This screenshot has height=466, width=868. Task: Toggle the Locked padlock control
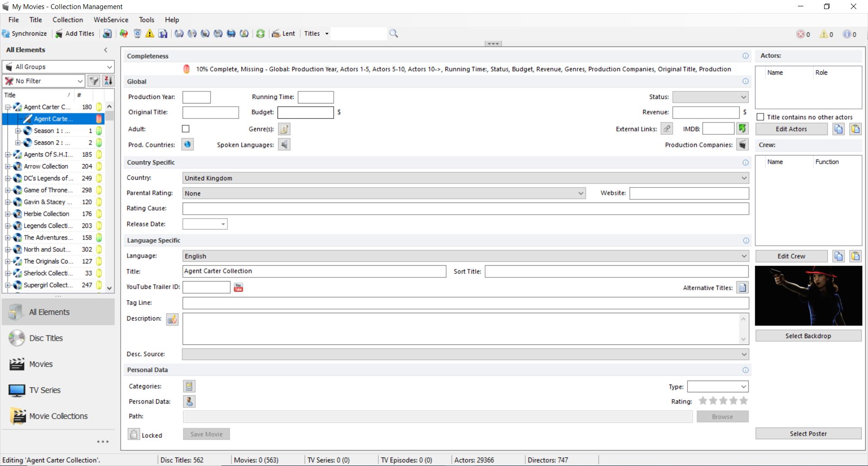134,434
